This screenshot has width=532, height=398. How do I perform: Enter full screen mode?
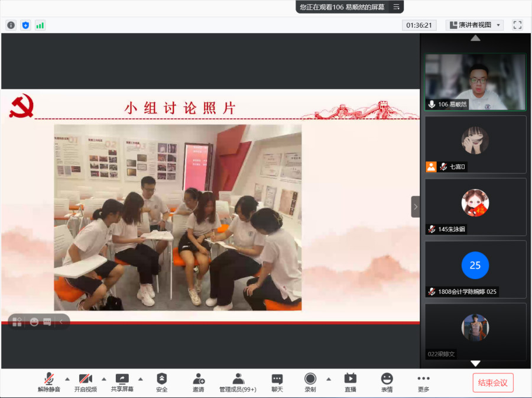point(517,25)
